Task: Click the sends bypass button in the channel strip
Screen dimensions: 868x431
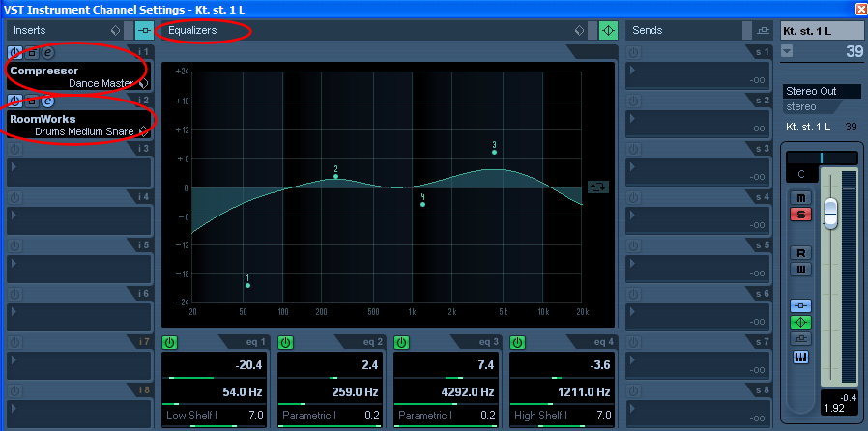Action: [800, 339]
